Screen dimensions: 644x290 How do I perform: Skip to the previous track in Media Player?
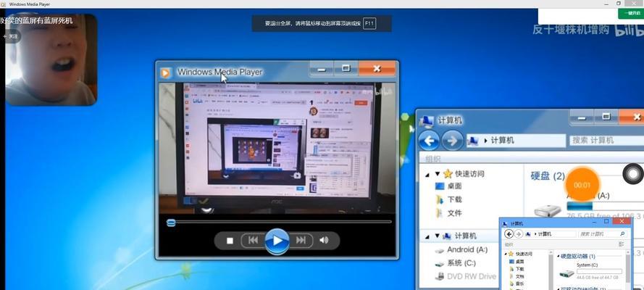coord(254,240)
